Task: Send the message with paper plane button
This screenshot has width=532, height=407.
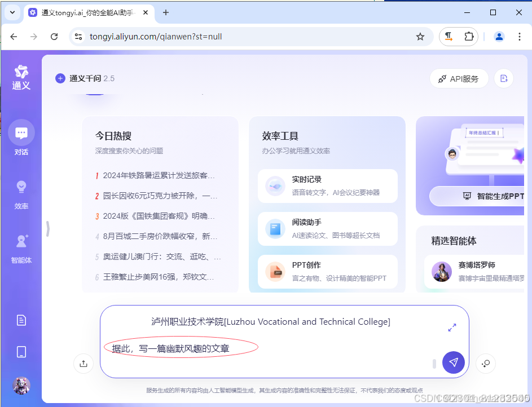Action: (453, 362)
